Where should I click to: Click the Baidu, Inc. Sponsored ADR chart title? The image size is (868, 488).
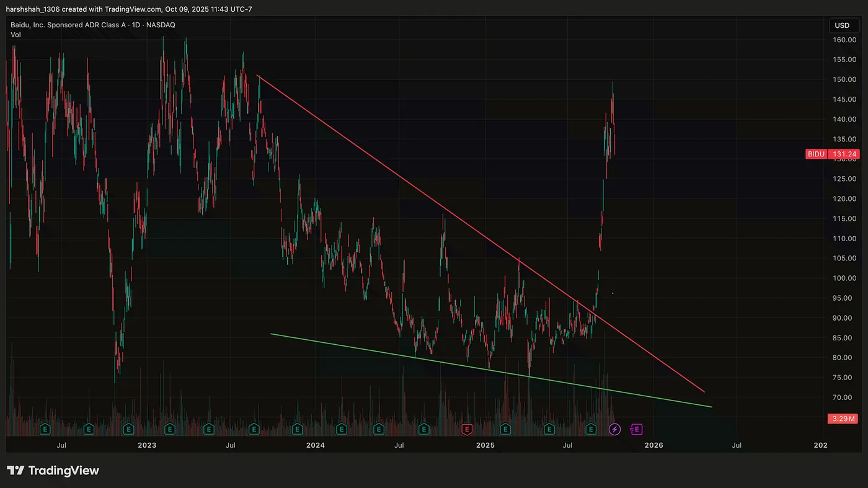[x=93, y=25]
